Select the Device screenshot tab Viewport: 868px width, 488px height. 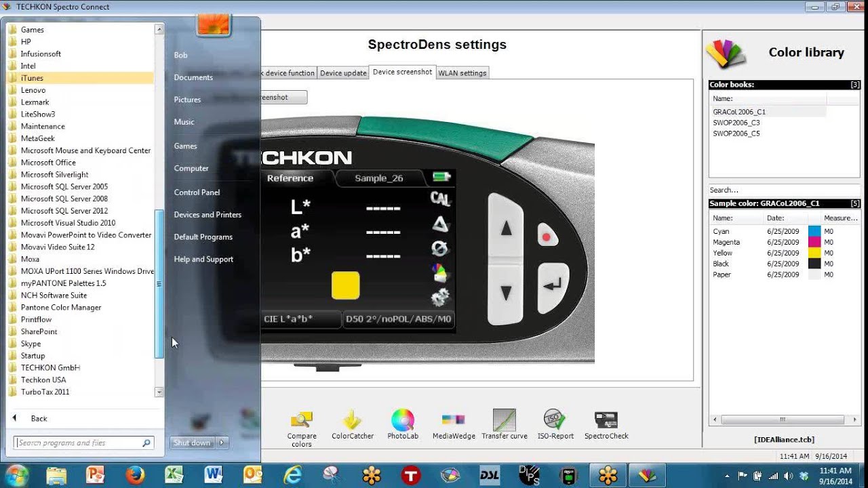(402, 72)
